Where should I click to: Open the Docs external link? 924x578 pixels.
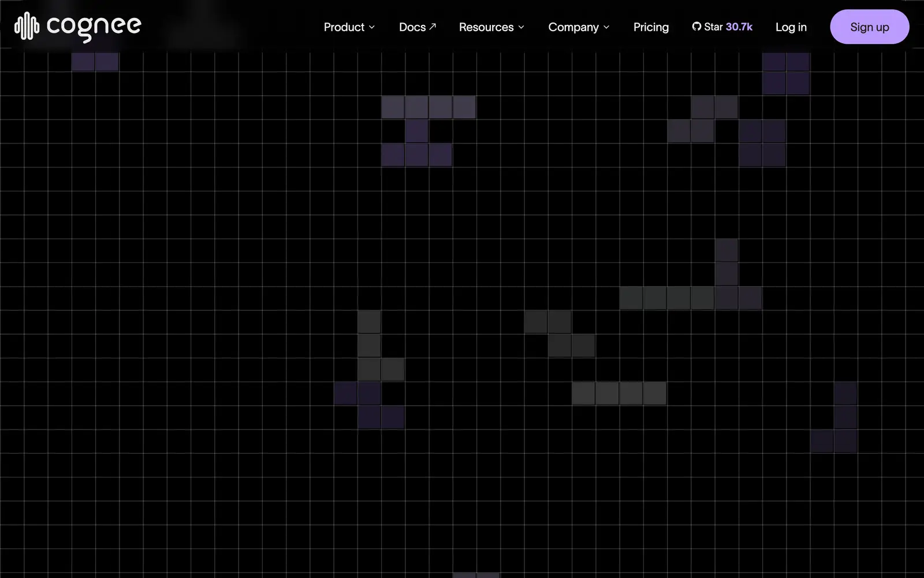[x=418, y=27]
